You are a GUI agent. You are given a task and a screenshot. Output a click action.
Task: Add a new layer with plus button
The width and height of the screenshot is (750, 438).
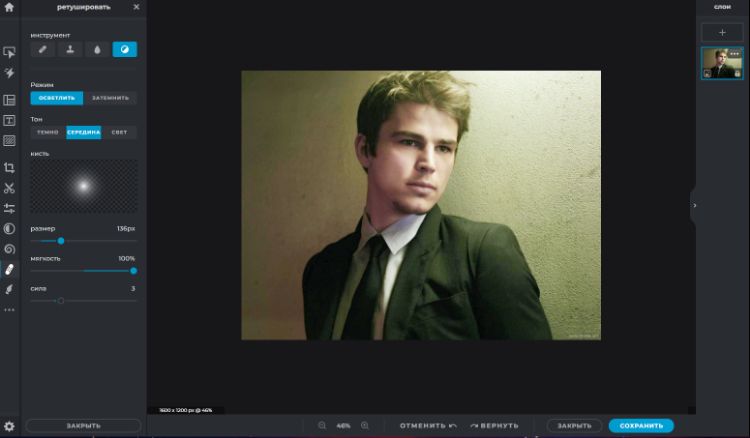click(722, 33)
